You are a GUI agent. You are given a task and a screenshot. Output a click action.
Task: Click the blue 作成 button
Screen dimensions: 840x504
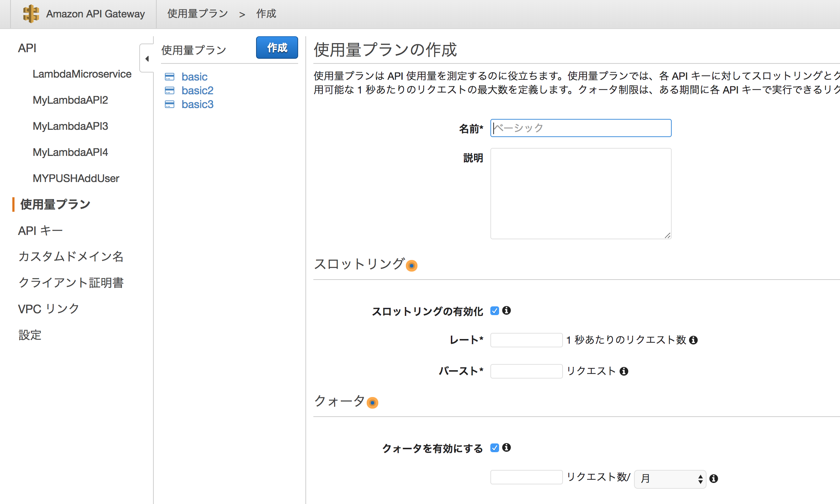[x=277, y=47]
